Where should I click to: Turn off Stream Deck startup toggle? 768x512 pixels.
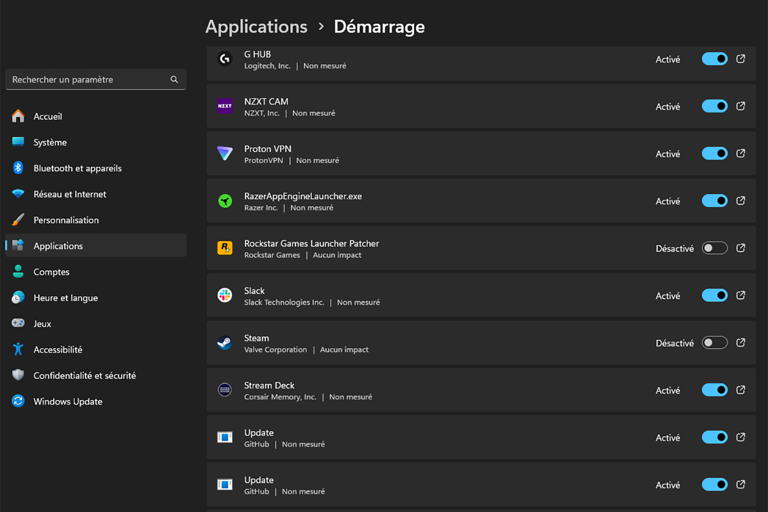point(715,390)
